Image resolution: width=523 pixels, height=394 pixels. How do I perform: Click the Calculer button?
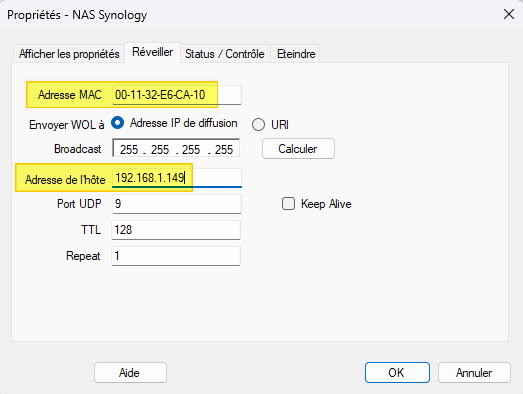298,149
